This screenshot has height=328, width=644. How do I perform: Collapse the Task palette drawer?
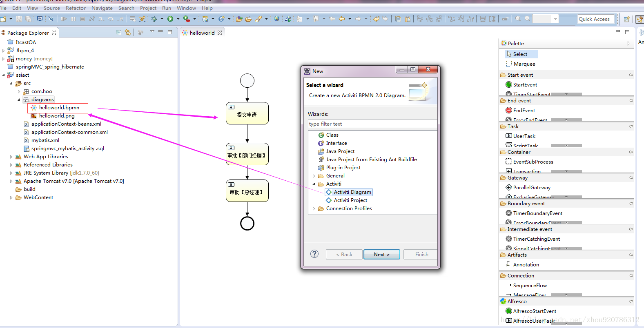point(567,126)
